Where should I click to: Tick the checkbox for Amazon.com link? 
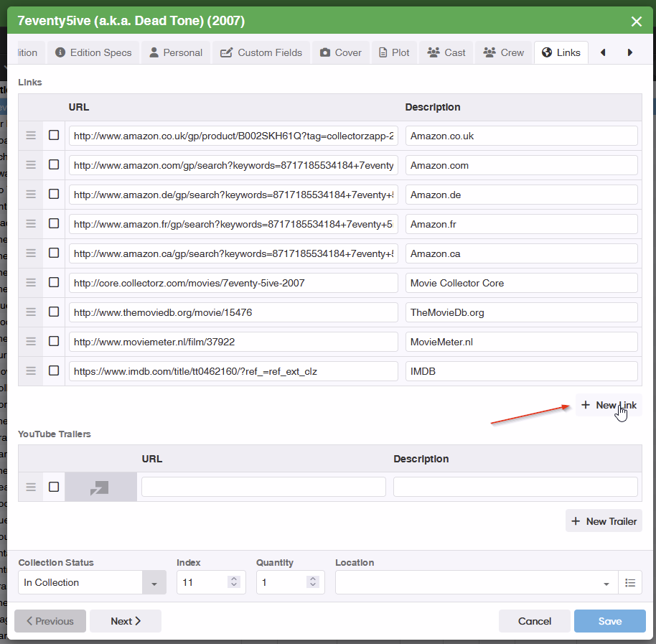(54, 164)
